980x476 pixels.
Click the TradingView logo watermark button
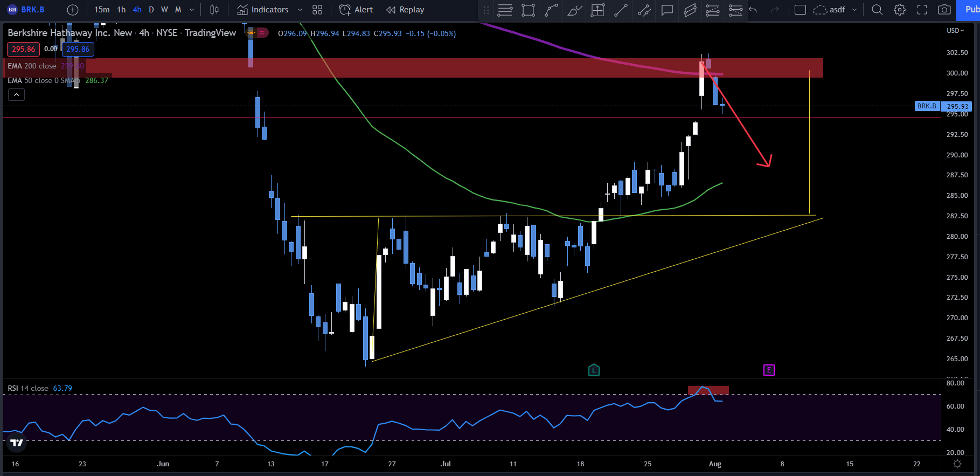click(17, 443)
